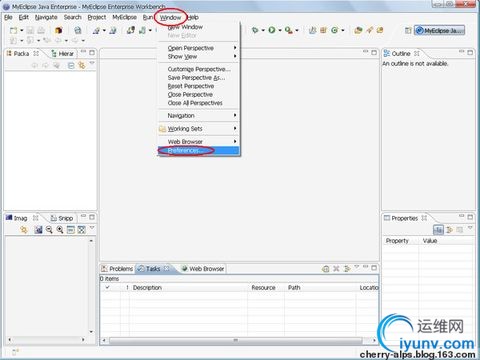480x360 pixels.
Task: Expand the Show View submenu
Action: (x=199, y=57)
